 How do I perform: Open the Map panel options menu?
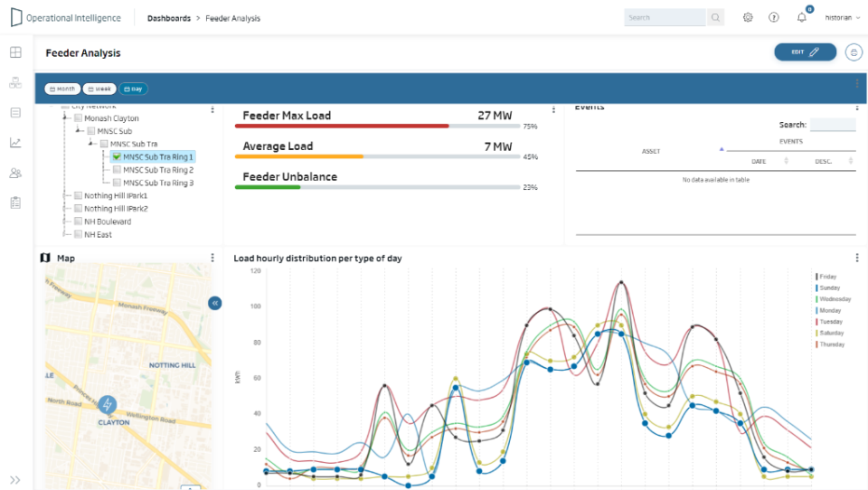tap(212, 258)
